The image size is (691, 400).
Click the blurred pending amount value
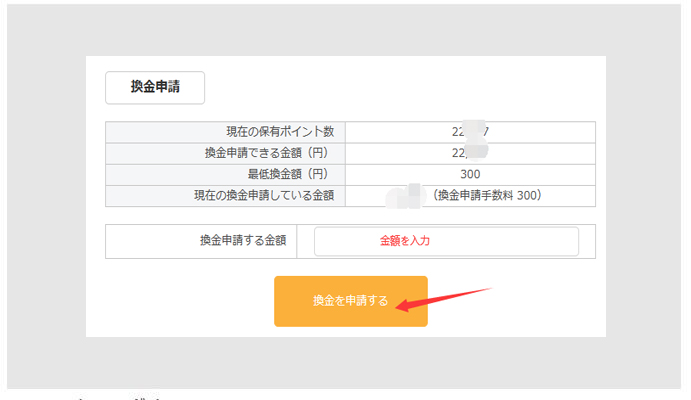pos(408,196)
